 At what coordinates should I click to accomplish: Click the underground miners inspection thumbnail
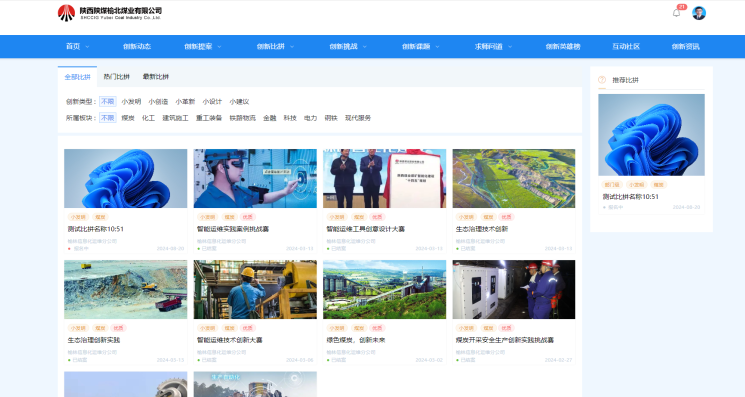[514, 289]
